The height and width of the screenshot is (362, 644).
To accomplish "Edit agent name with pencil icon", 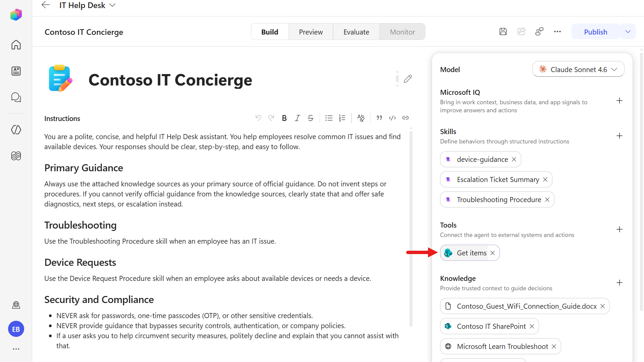I will pyautogui.click(x=408, y=79).
